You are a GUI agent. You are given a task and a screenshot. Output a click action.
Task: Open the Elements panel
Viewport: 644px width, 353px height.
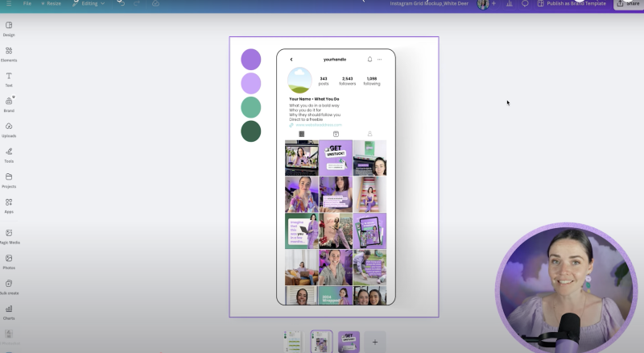pyautogui.click(x=9, y=54)
